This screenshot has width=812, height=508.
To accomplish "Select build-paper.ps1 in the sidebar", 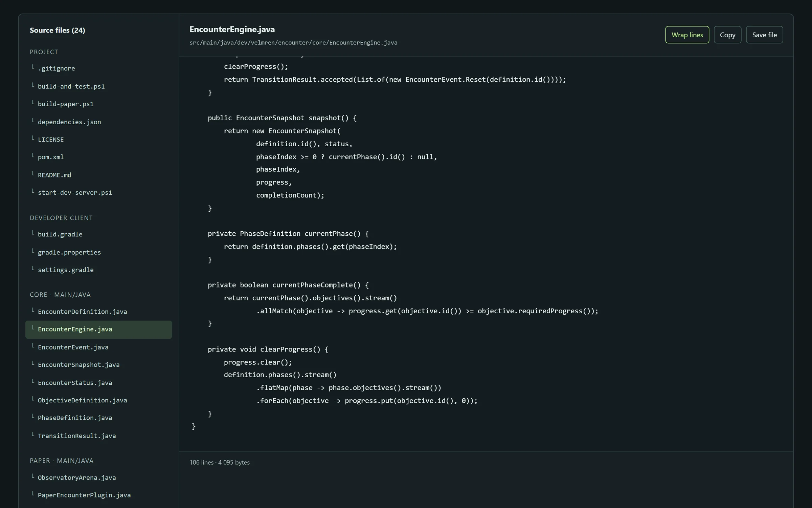I will (98, 104).
